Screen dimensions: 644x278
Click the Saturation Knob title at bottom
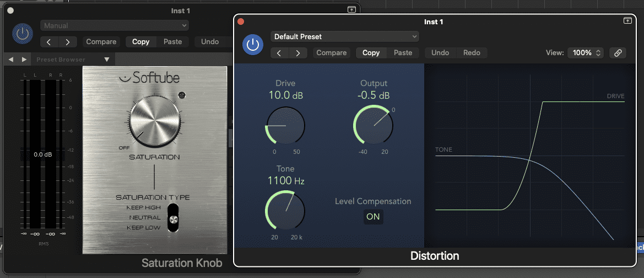coord(182,263)
